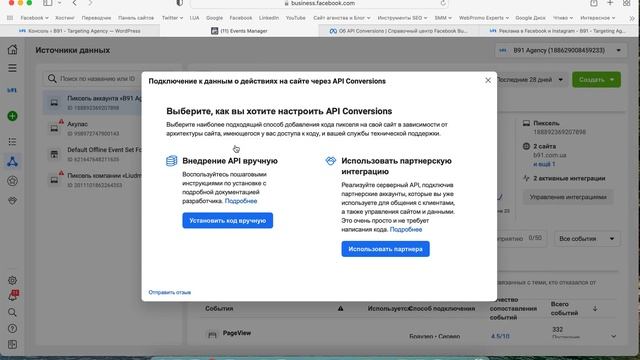Open the handshake partner icon in sidebar
This screenshot has width=640, height=360.
tap(12, 200)
